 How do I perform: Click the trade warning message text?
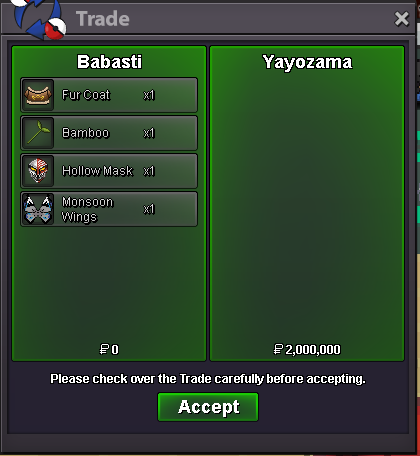coord(208,379)
